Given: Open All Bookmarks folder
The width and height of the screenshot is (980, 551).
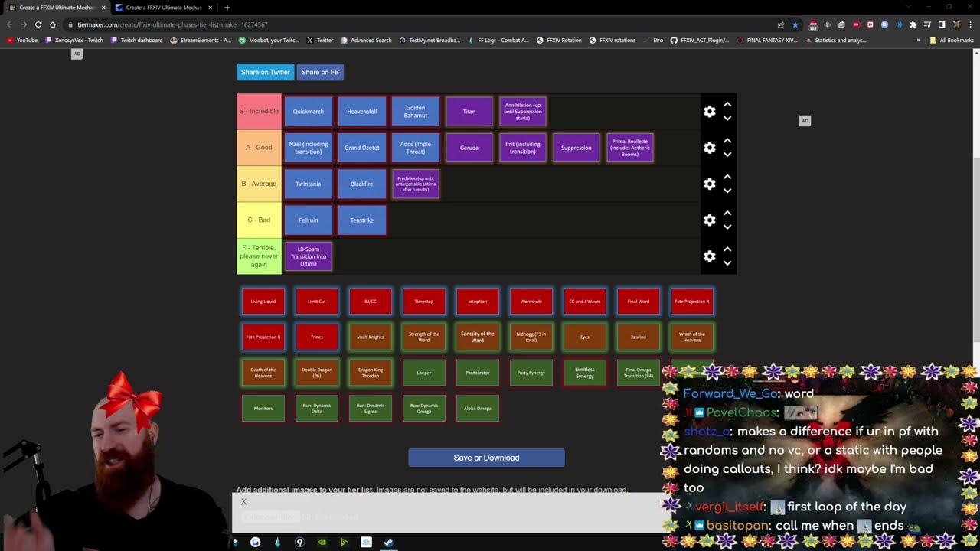Looking at the screenshot, I should 952,40.
